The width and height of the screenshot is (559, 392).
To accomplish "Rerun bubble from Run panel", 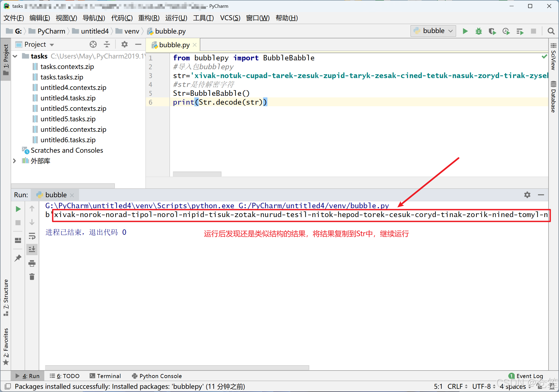I will click(18, 209).
